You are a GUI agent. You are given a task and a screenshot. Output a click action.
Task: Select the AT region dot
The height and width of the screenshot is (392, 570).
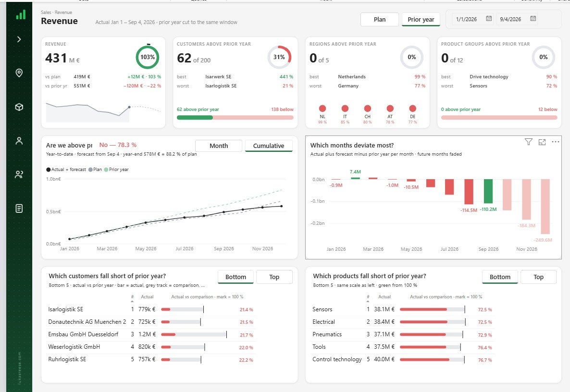point(390,108)
